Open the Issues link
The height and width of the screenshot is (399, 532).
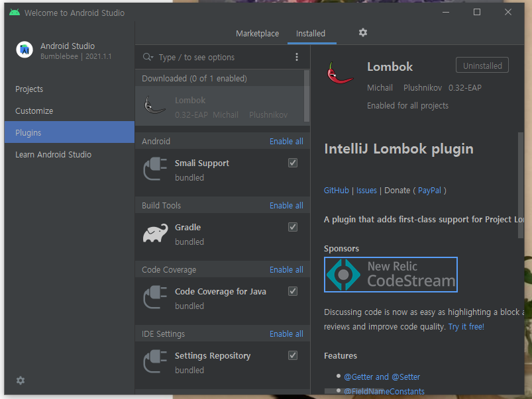coord(366,190)
